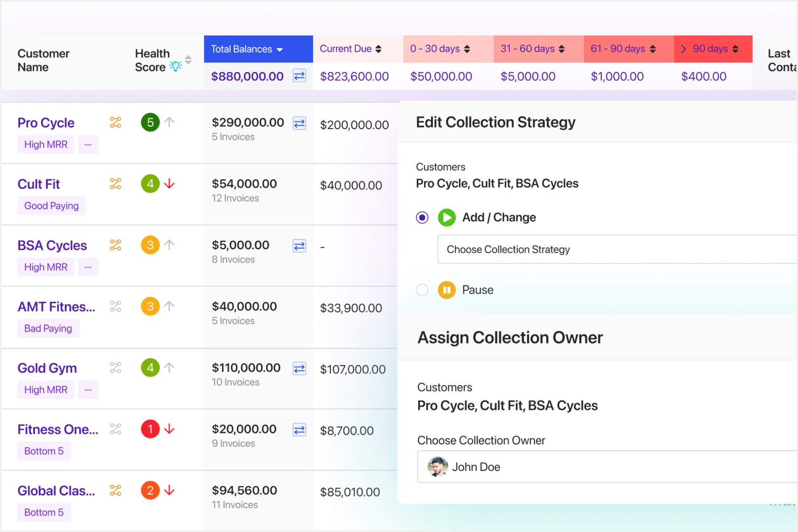Show more tags for Gold Gym
The height and width of the screenshot is (532, 798).
pos(88,390)
